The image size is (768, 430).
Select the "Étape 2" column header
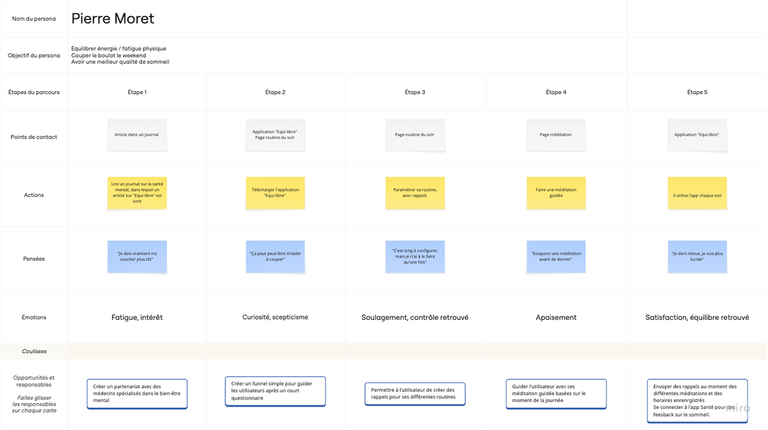pos(275,92)
